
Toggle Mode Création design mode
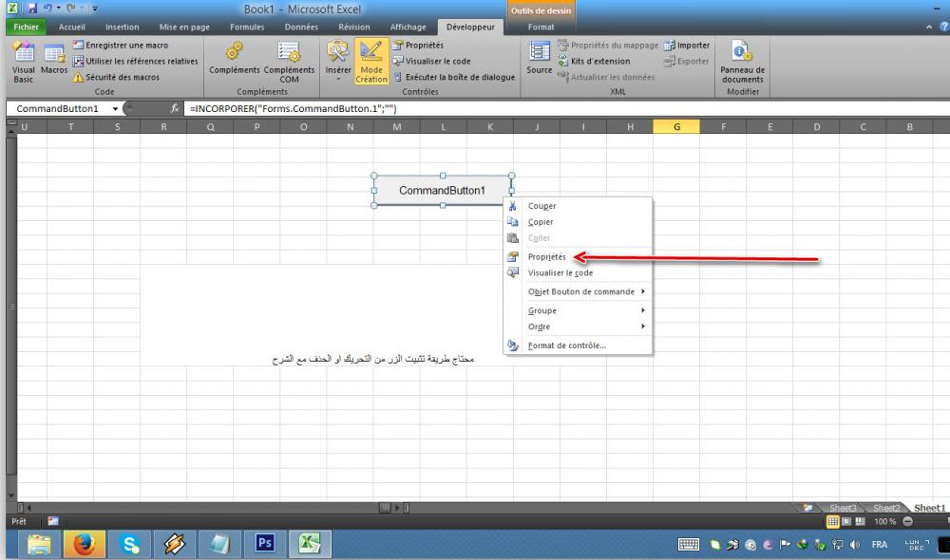pyautogui.click(x=371, y=61)
